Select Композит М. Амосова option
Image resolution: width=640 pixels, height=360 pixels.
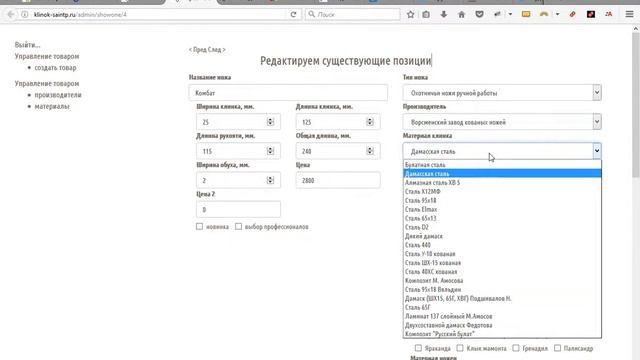(x=502, y=280)
